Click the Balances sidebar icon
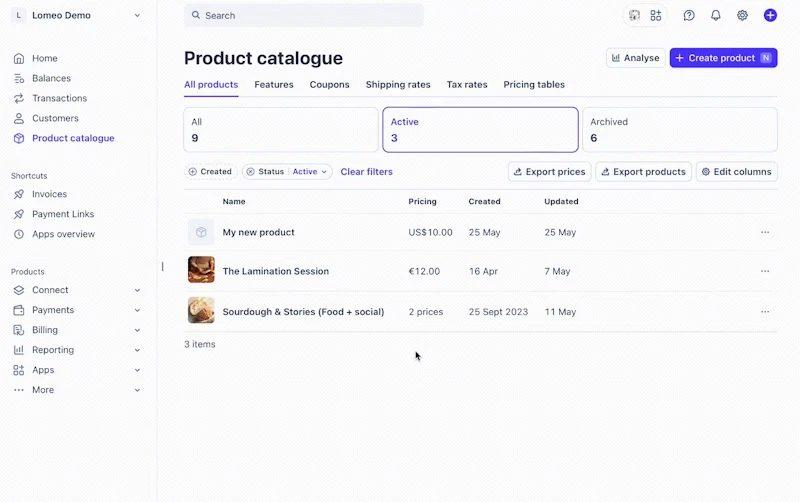The image size is (800, 502). (19, 78)
